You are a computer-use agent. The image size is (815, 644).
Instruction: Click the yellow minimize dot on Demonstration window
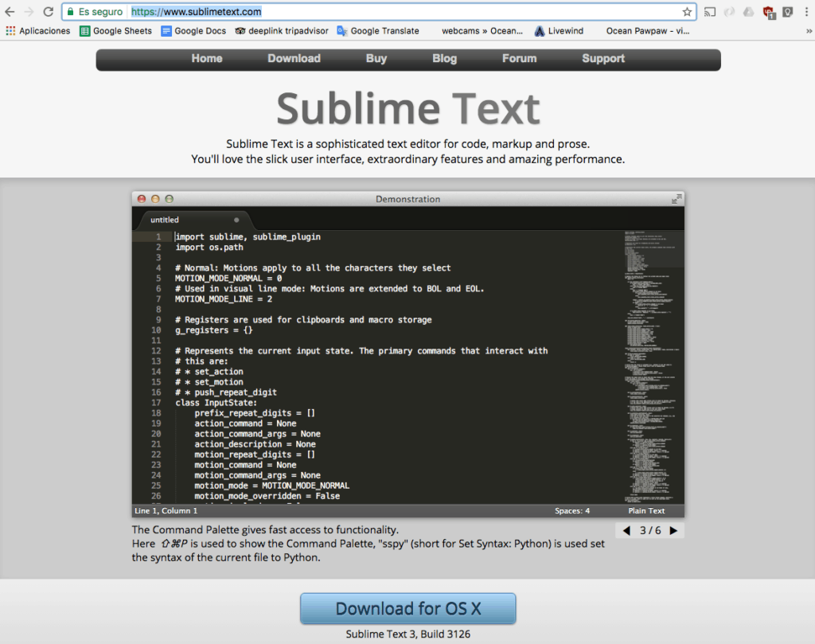(155, 198)
